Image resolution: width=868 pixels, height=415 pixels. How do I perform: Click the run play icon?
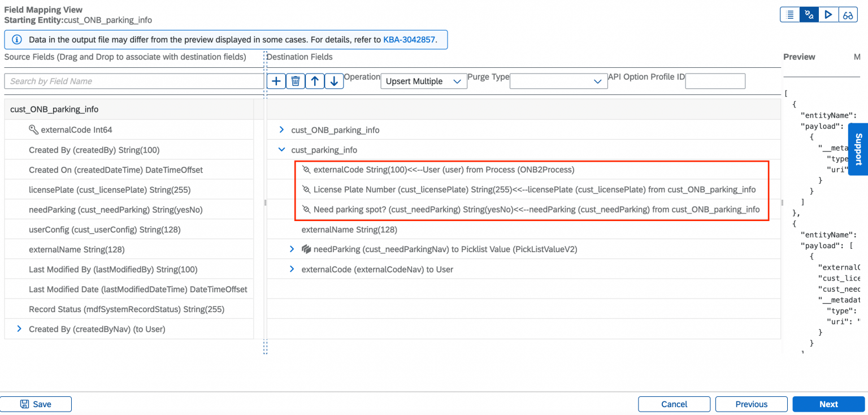click(x=828, y=14)
